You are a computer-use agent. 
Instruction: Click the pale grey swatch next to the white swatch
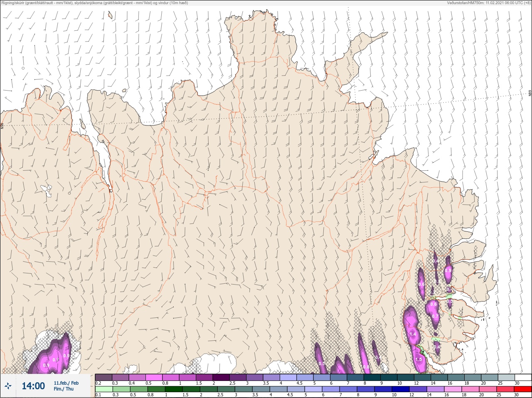(506, 377)
